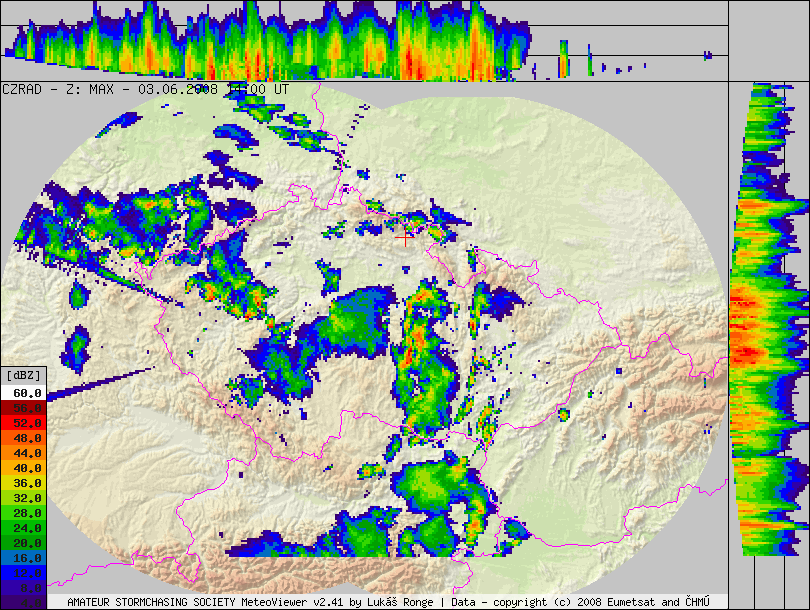Image resolution: width=810 pixels, height=610 pixels.
Task: Click the 8.0 dBZ purple legend swatch
Action: [23, 587]
